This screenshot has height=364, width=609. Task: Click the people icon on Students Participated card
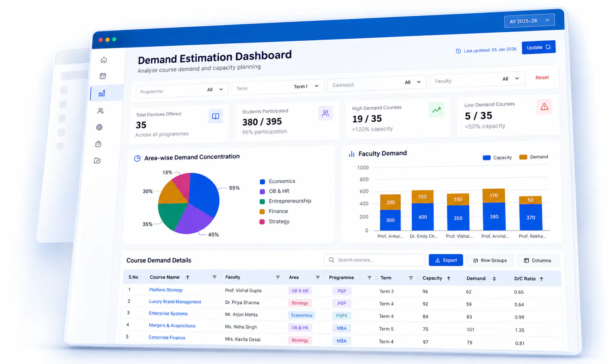tap(325, 113)
